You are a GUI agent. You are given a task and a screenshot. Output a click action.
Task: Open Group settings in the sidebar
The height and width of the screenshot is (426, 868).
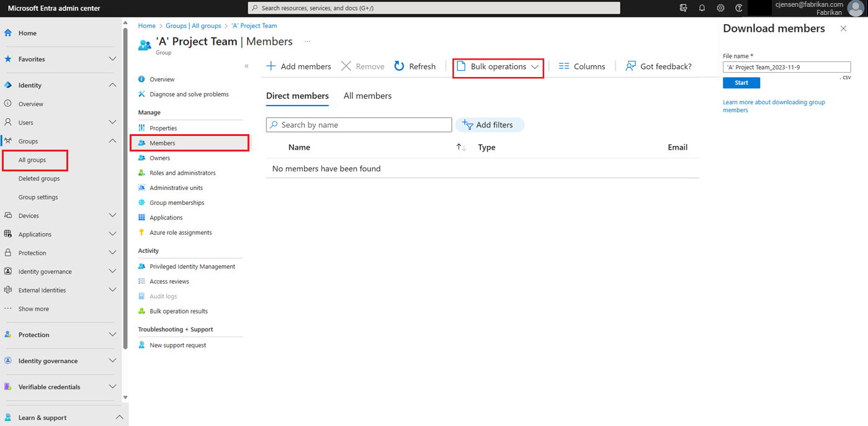pos(38,197)
